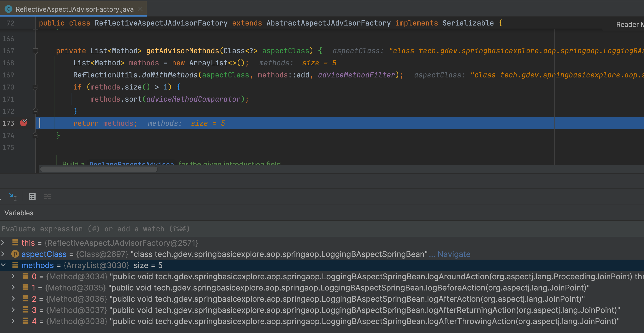Expand methods element 1 logBeforeAction

[x=13, y=288]
